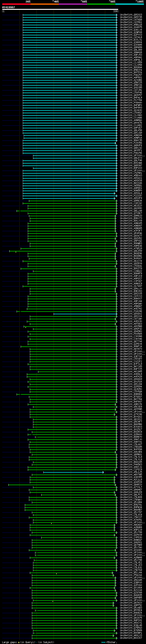Open hit UniRef100_Q9SXU3
Viewport: 146px width, 644px height.
click(131, 15)
